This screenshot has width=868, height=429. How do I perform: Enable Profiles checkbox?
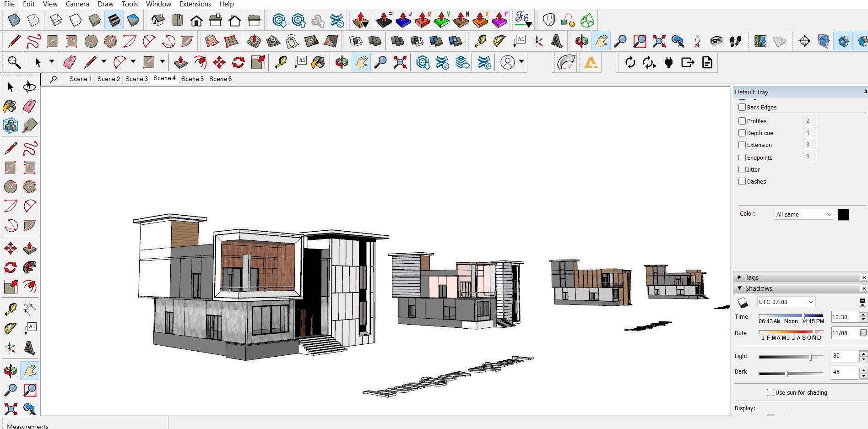[742, 121]
